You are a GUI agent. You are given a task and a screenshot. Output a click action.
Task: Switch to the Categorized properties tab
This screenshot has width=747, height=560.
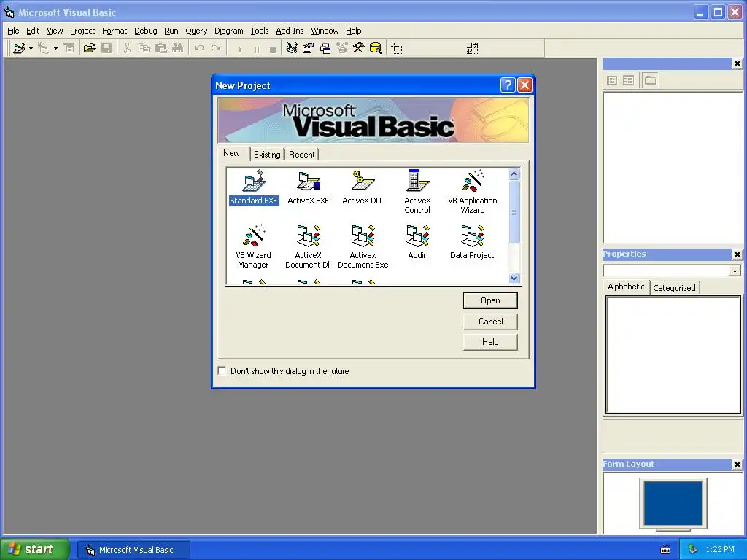click(674, 287)
